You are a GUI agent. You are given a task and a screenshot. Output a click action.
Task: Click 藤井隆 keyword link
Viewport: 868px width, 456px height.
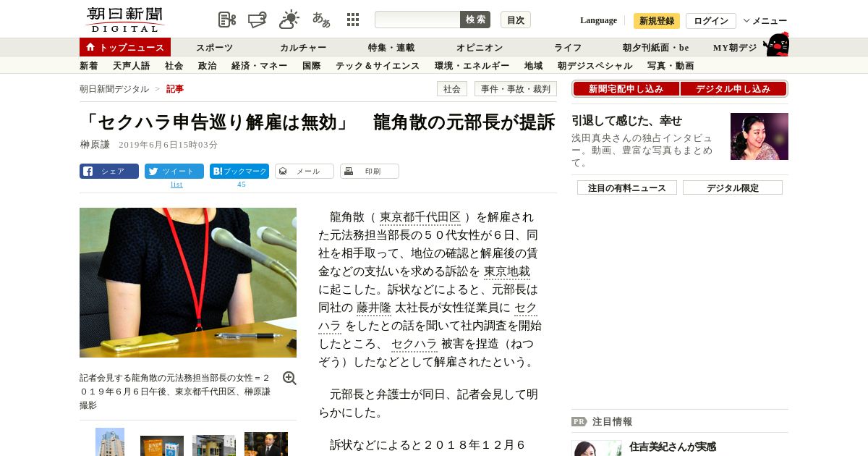click(x=374, y=308)
